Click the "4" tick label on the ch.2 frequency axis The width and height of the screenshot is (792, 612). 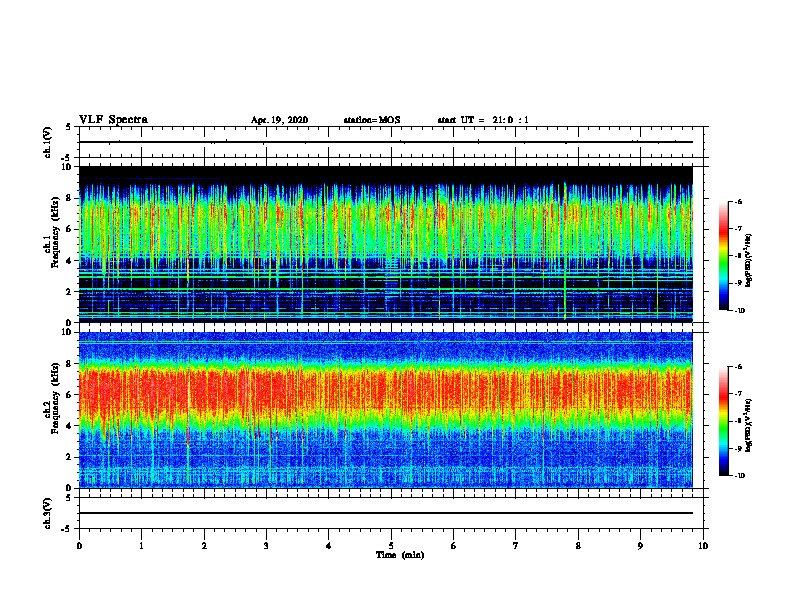[x=71, y=426]
